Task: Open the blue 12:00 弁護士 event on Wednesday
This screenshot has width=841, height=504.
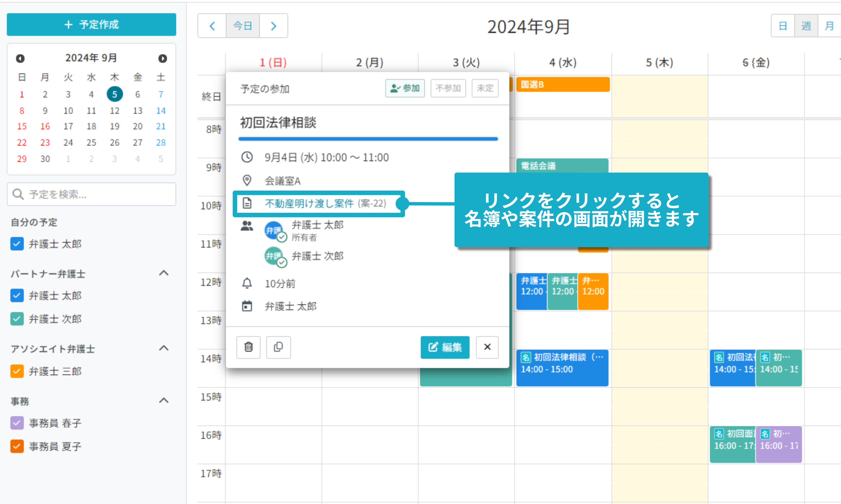Action: pos(532,291)
